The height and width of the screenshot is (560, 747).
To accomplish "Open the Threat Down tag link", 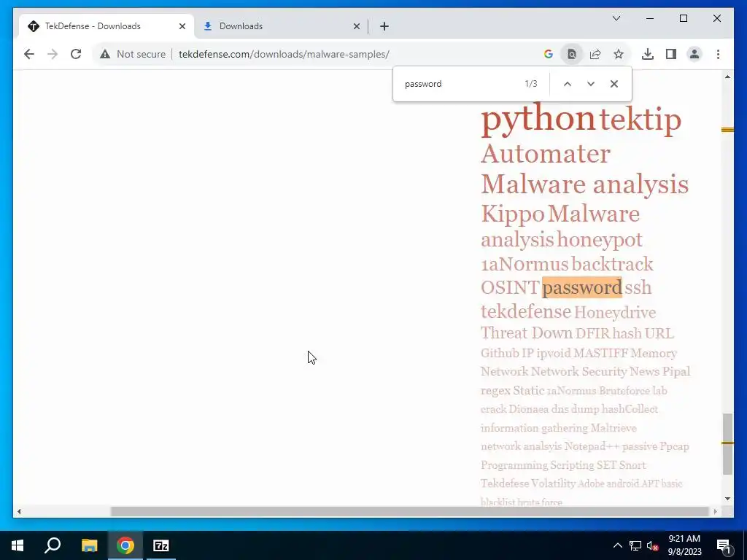I will [527, 332].
